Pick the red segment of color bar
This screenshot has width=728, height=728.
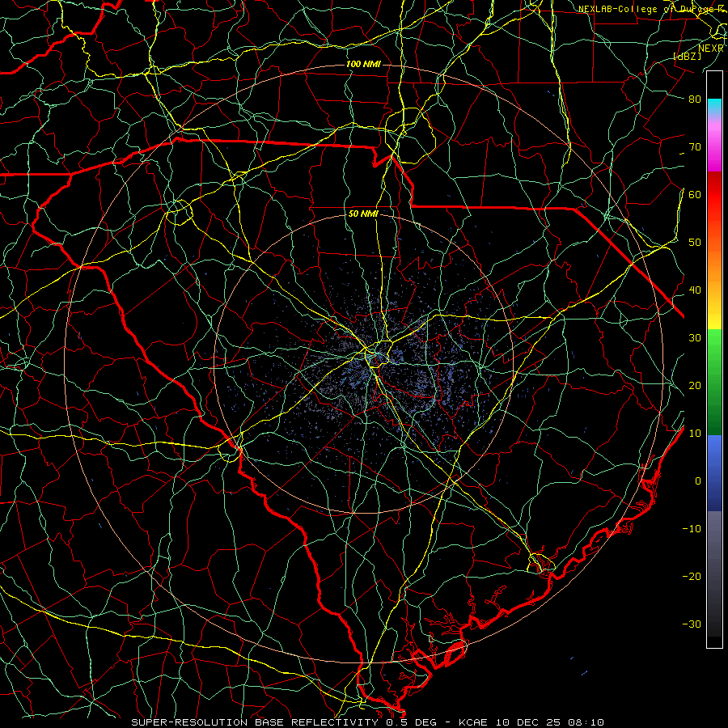coord(714,195)
